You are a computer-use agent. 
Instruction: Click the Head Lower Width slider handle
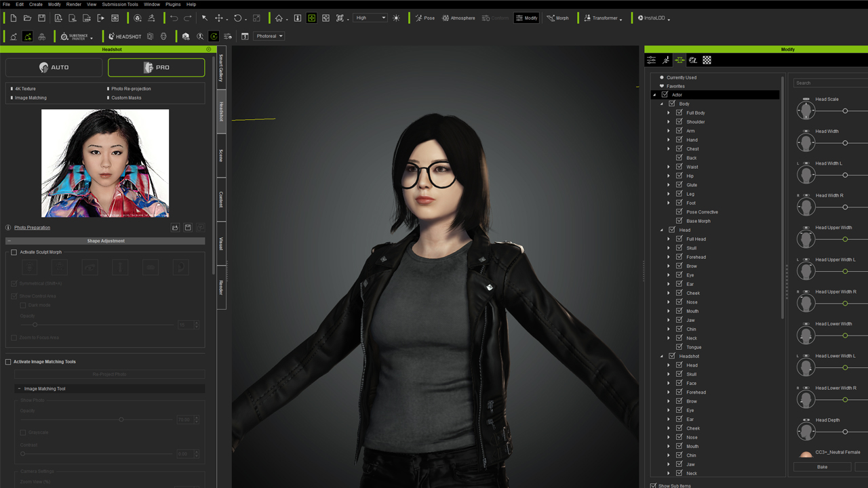tap(845, 335)
